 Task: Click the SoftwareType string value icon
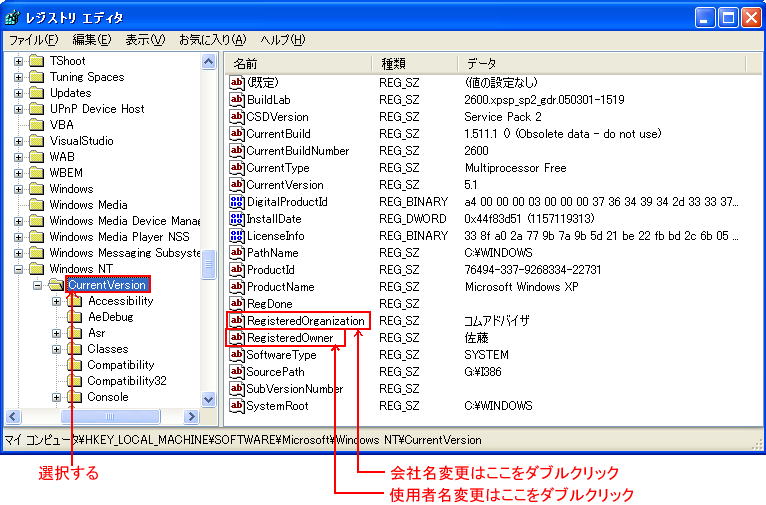point(237,355)
